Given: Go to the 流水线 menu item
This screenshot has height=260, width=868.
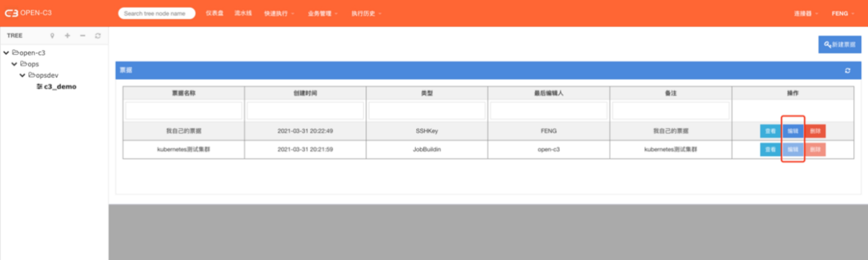Looking at the screenshot, I should (243, 13).
